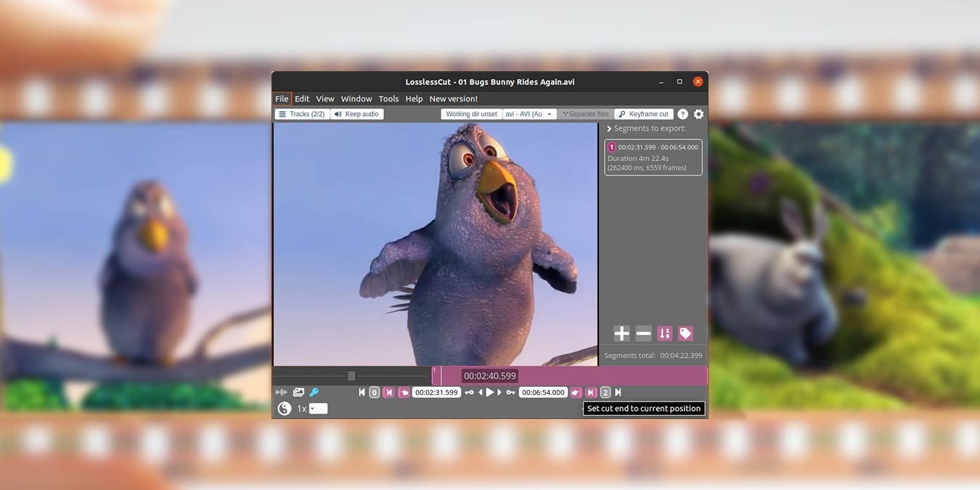Label the segment using the tag icon
The image size is (980, 490).
[685, 333]
